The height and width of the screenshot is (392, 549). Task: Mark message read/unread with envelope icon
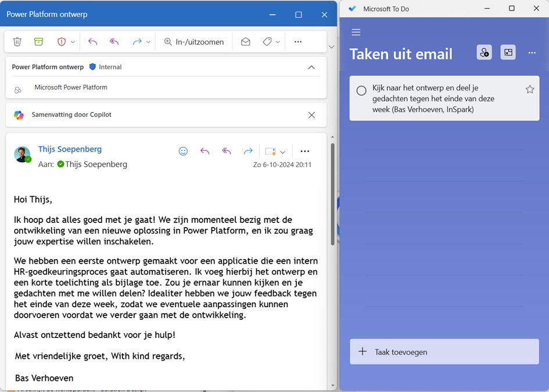pos(246,42)
